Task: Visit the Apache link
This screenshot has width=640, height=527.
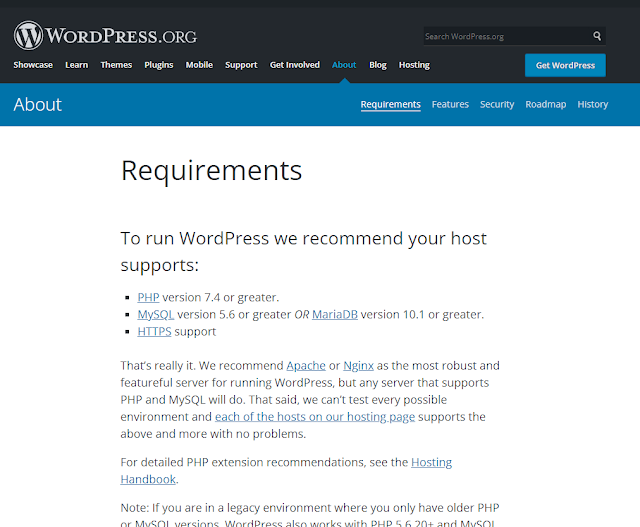Action: [x=306, y=366]
